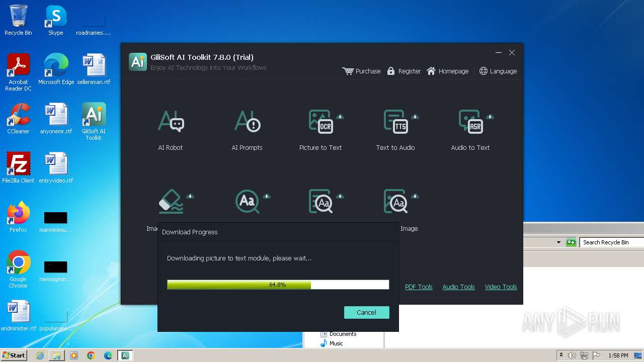Go to the Homepage
644x362 pixels.
point(447,71)
